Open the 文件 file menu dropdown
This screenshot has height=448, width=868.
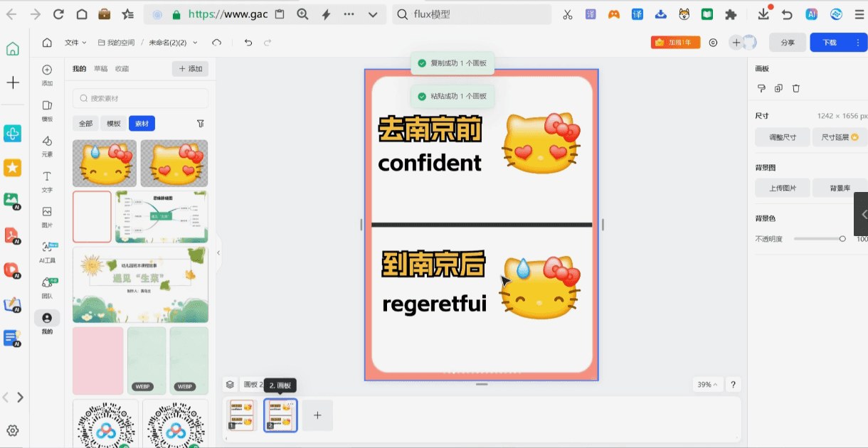click(x=75, y=43)
